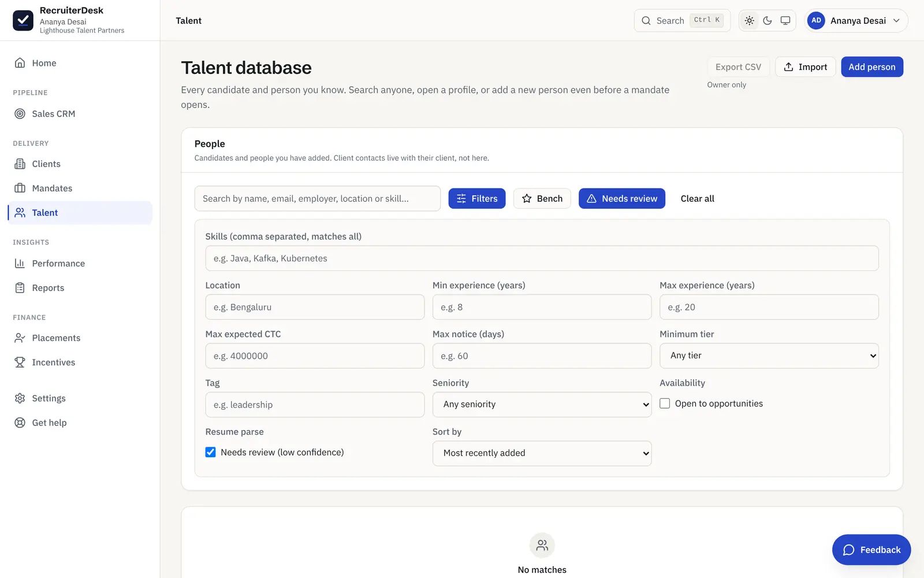The image size is (924, 578).
Task: Click the sliders icon on Filters
Action: (461, 199)
